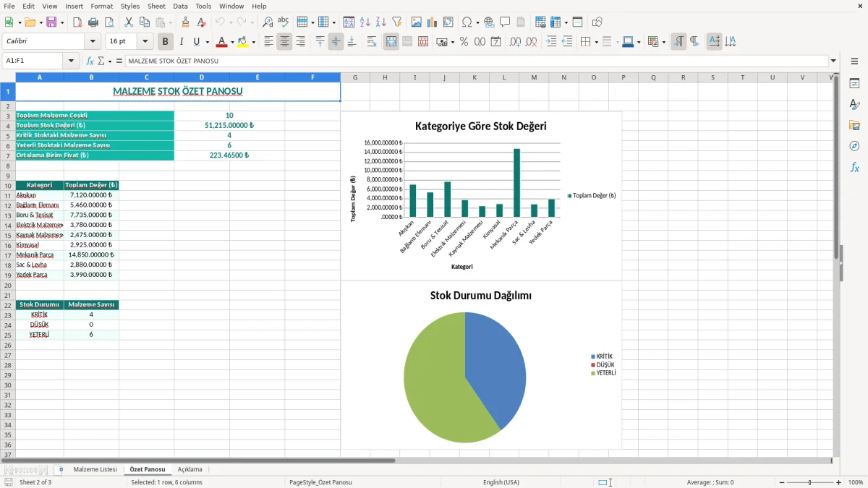Viewport: 868px width, 488px height.
Task: Click the Insert Hyperlink globe icon
Action: pos(489,22)
